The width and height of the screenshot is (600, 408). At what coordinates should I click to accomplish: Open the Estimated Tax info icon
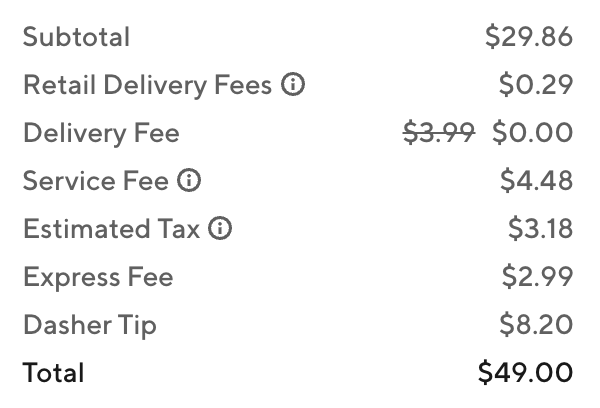click(x=220, y=228)
